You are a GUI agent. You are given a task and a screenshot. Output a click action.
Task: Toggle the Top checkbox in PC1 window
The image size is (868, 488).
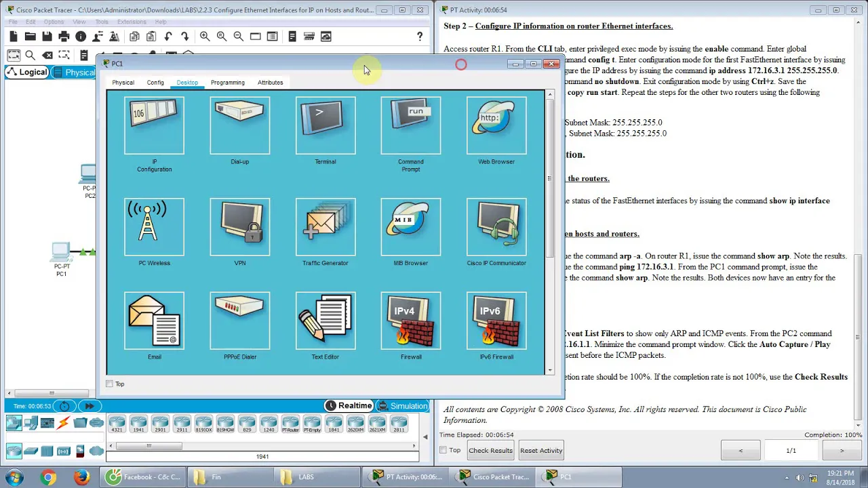click(x=109, y=384)
